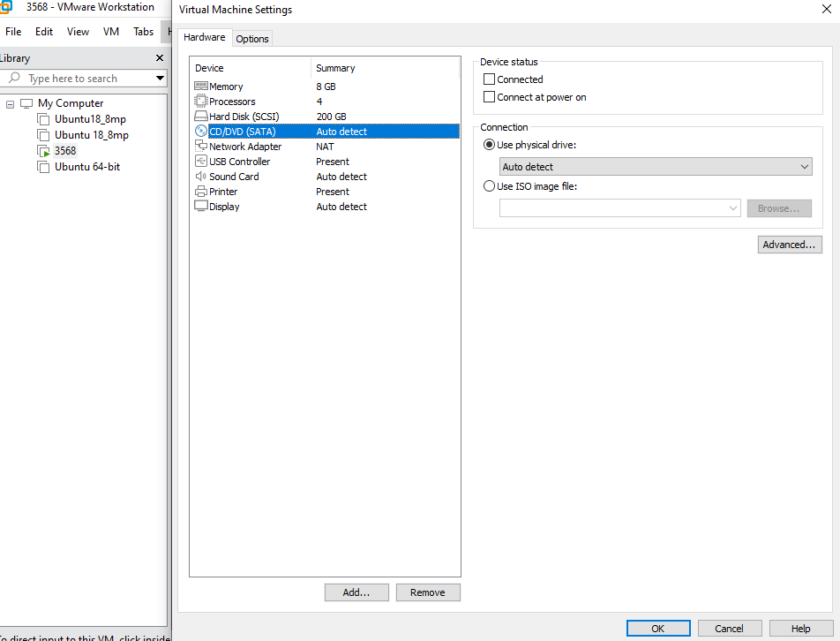Select Use ISO image file radio button
The height and width of the screenshot is (641, 840).
pos(489,186)
